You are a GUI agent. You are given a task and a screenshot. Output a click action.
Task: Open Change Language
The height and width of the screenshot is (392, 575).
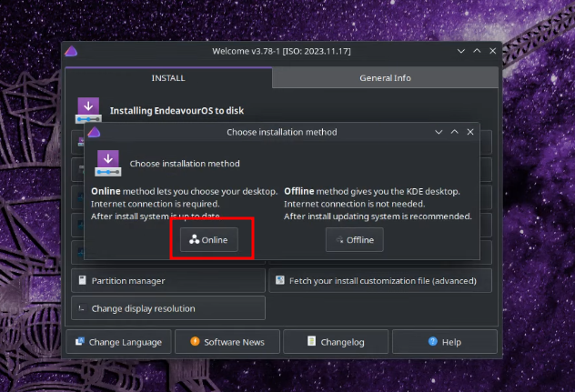coord(119,342)
